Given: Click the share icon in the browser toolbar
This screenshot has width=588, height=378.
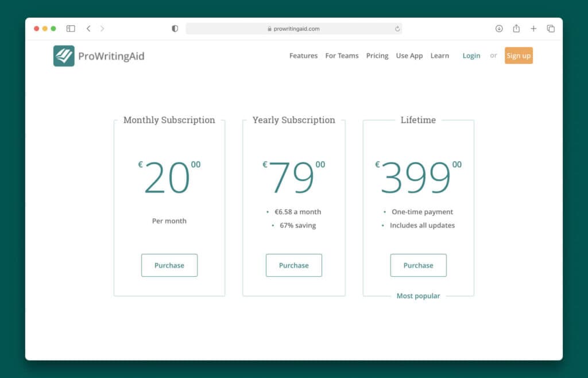Looking at the screenshot, I should pos(516,28).
